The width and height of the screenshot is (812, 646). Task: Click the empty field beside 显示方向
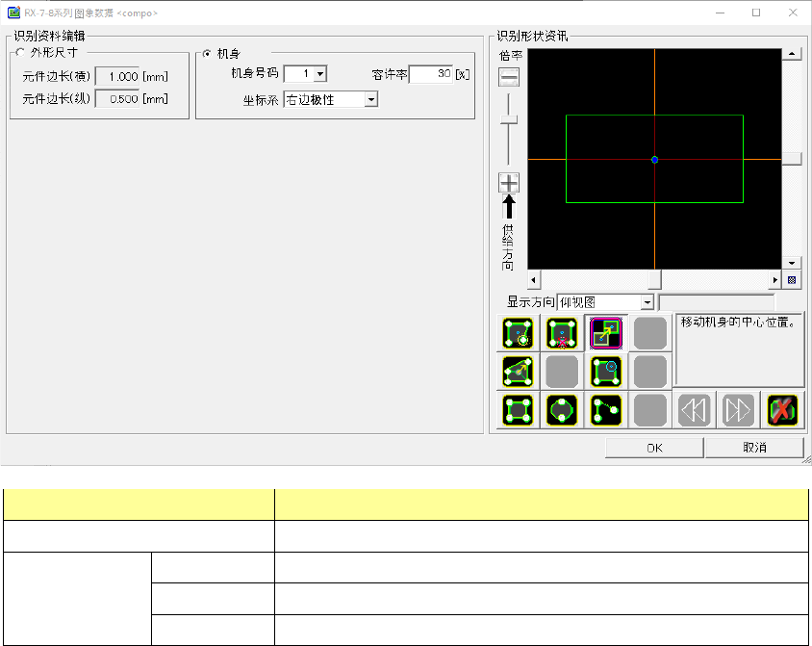[717, 302]
